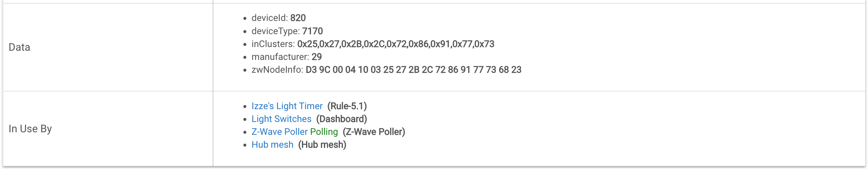Click the inClusters hex value list
This screenshot has width=868, height=169.
pos(396,44)
